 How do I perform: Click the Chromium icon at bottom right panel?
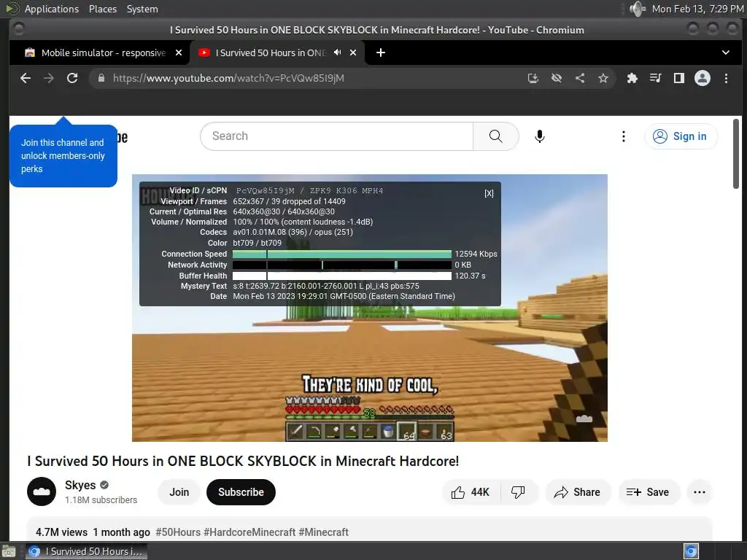[x=691, y=551]
